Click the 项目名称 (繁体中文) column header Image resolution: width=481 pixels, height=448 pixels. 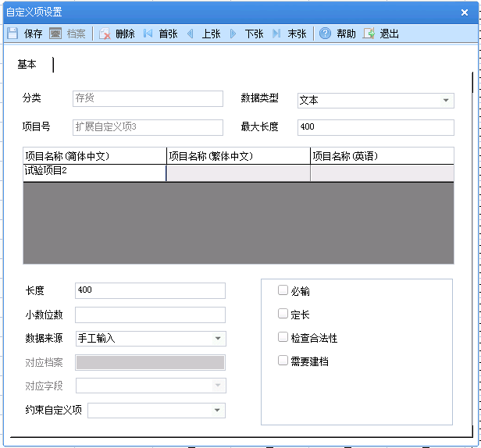coord(238,155)
